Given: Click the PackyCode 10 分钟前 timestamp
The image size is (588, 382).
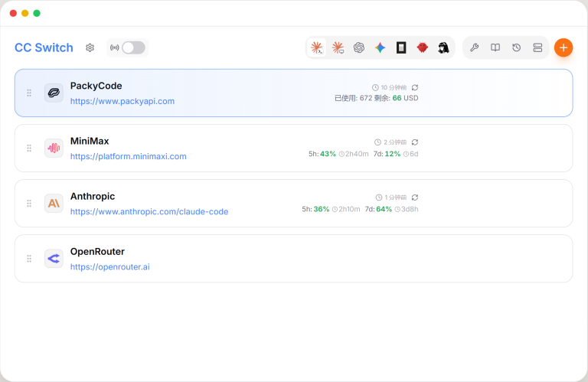Looking at the screenshot, I should 394,87.
